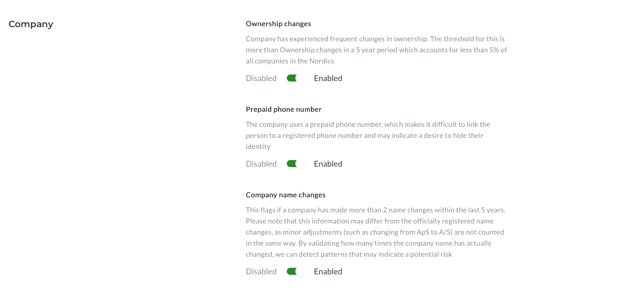The width and height of the screenshot is (644, 299).
Task: Select the Disabled label for Prepaid phone number
Action: coord(261,164)
